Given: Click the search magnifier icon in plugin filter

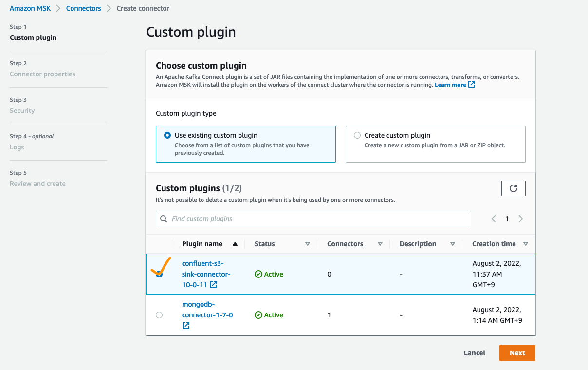Looking at the screenshot, I should [x=164, y=219].
